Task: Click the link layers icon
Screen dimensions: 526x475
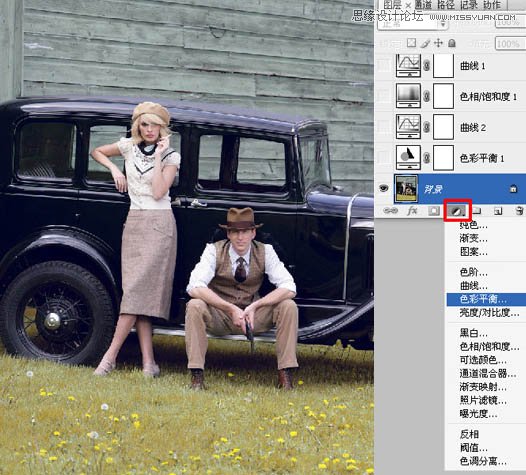Action: [x=390, y=211]
